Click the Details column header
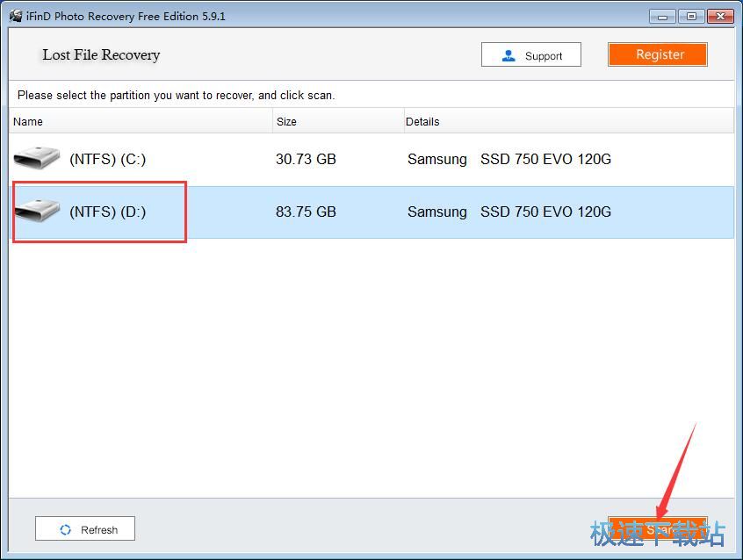743x560 pixels. pos(567,121)
